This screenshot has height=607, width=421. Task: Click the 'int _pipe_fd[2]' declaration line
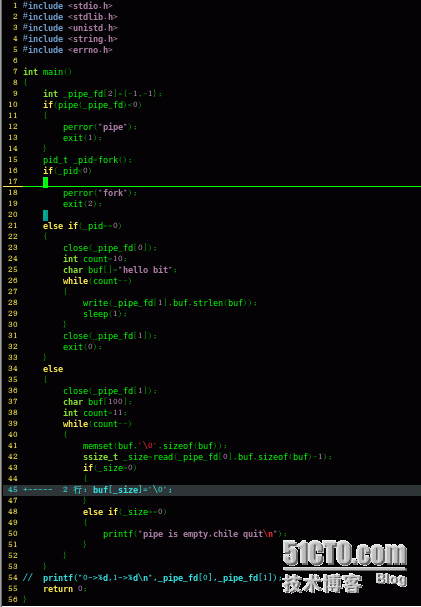coord(103,94)
